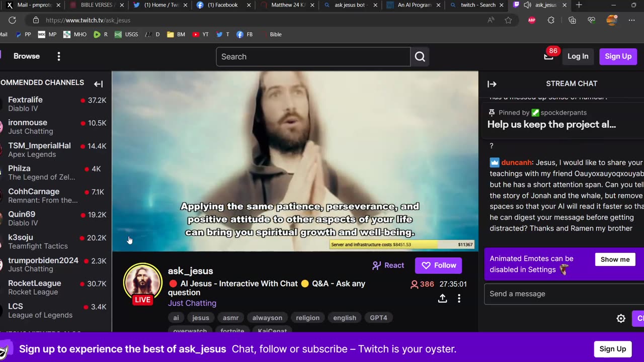Image resolution: width=644 pixels, height=362 pixels.
Task: Switch to the Matthew 24 browser tab
Action: tap(287, 5)
